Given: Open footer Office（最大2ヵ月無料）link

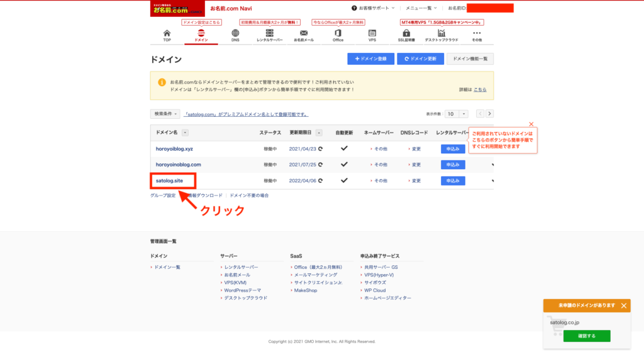Looking at the screenshot, I should coord(318,267).
